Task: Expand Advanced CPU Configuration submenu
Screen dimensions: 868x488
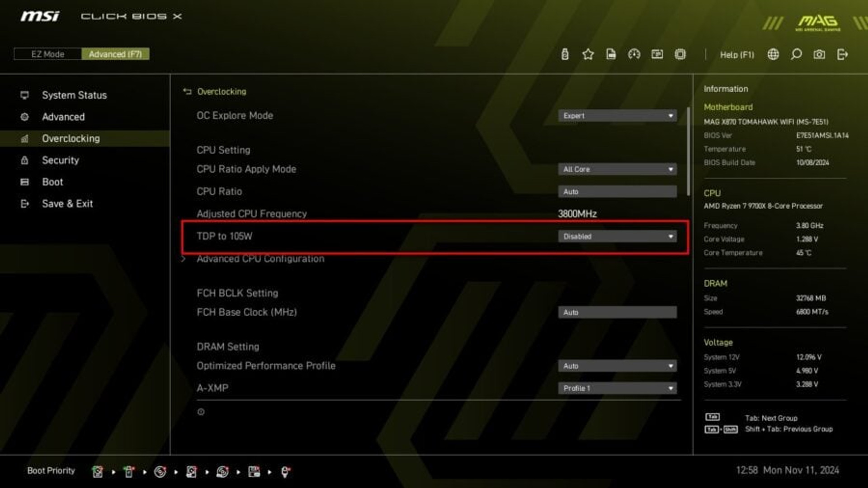Action: 260,259
